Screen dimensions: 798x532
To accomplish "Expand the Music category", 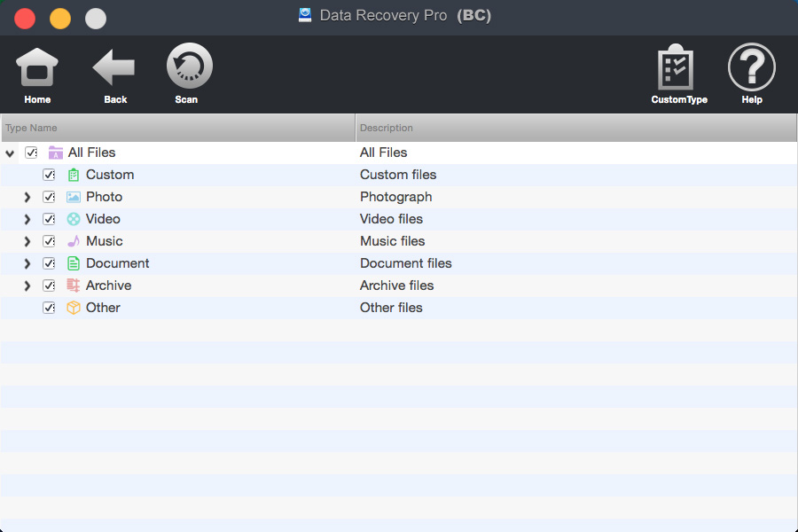I will click(27, 241).
